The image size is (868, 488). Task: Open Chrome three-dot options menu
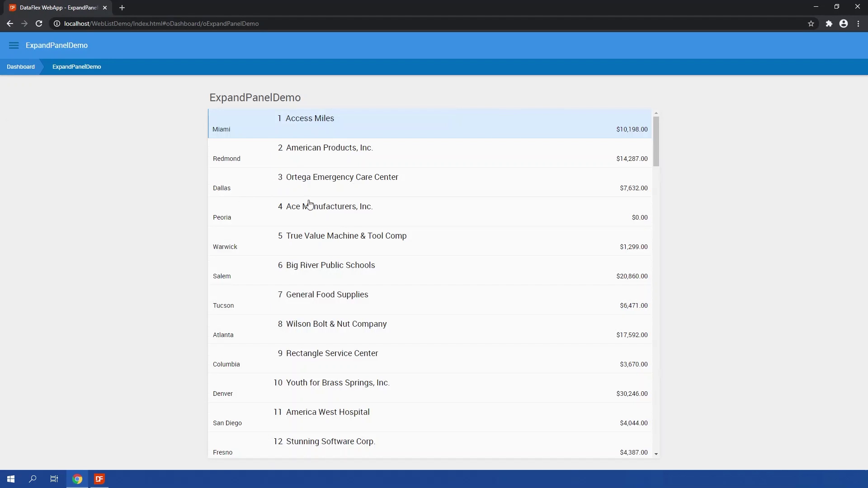pos(858,23)
